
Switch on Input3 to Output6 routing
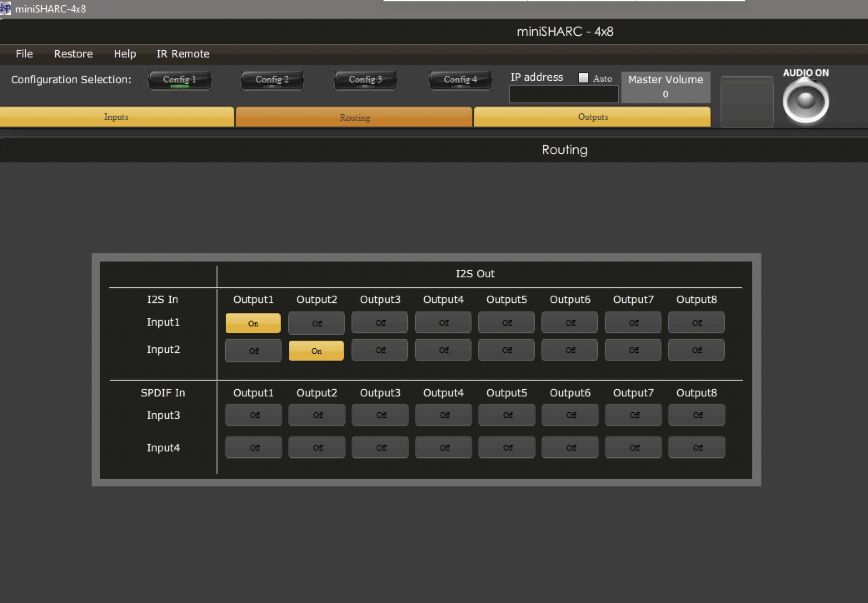tap(570, 415)
